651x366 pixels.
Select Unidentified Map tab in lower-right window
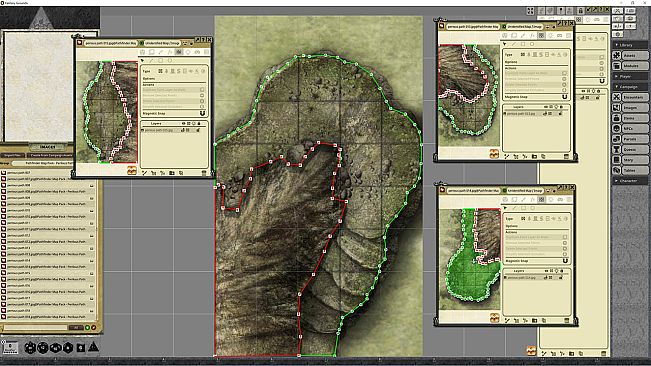[x=524, y=190]
